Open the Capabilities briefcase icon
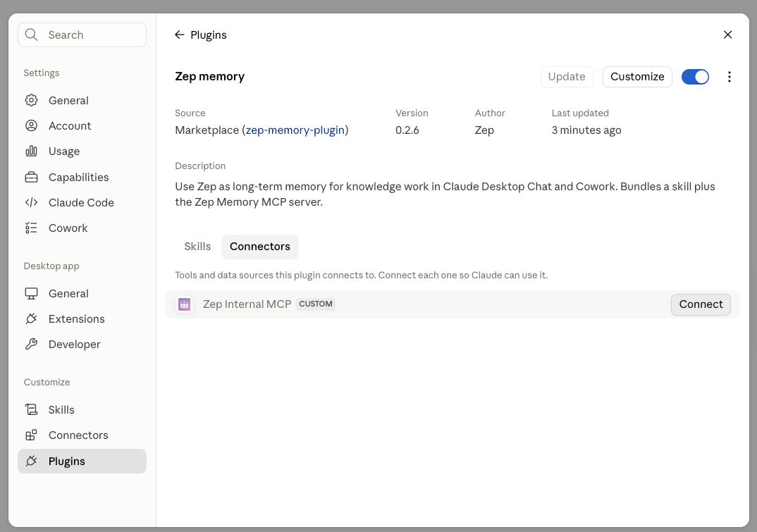The height and width of the screenshot is (532, 757). point(32,177)
